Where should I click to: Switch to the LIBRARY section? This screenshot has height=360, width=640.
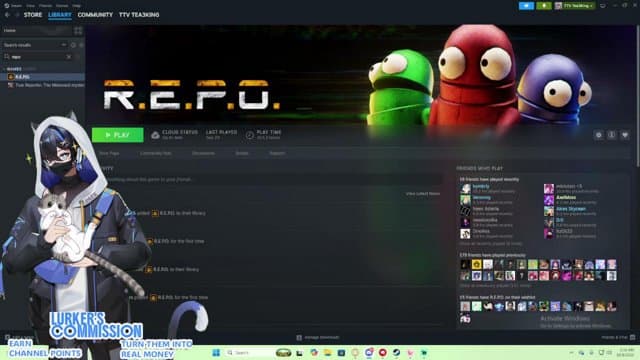60,15
